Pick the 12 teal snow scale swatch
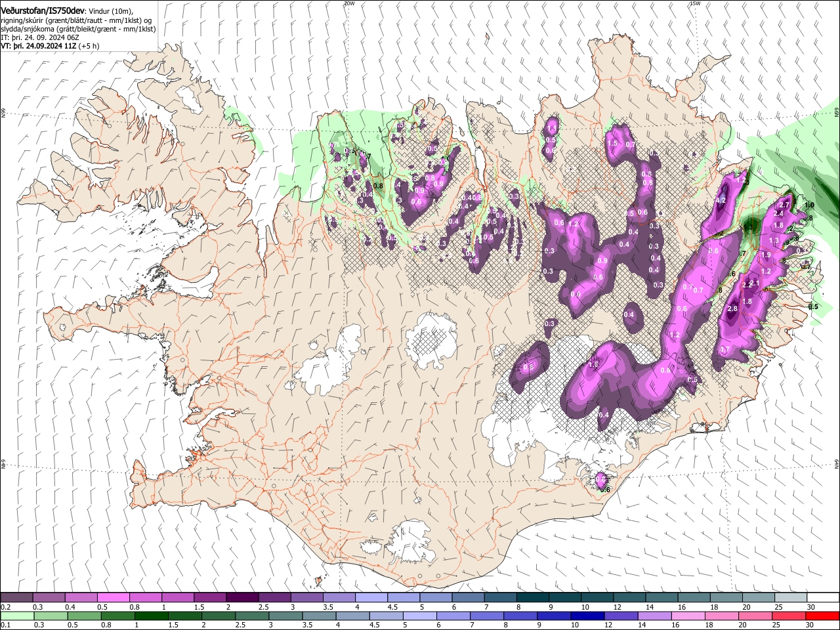 (629, 598)
